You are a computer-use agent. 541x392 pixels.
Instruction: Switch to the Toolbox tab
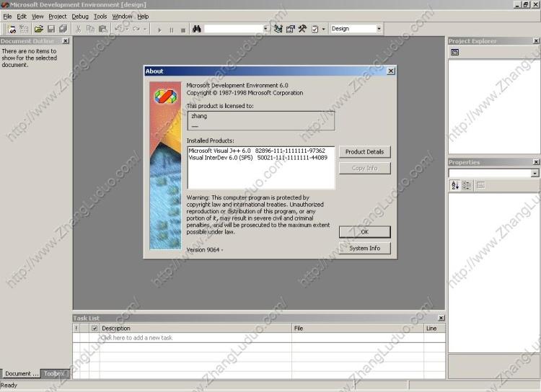click(x=56, y=374)
